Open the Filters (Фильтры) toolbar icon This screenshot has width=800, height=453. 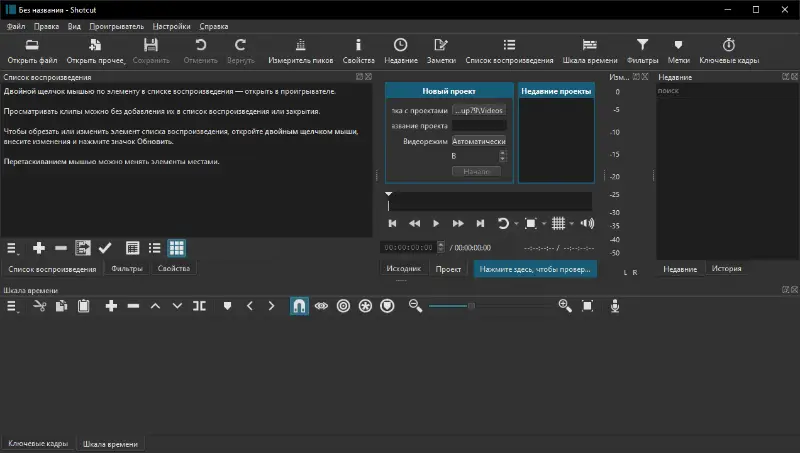click(642, 52)
